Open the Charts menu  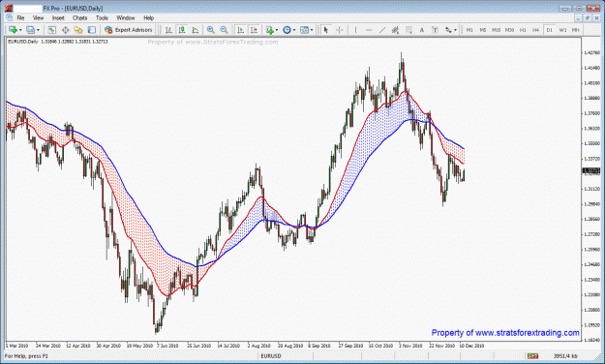pos(80,17)
